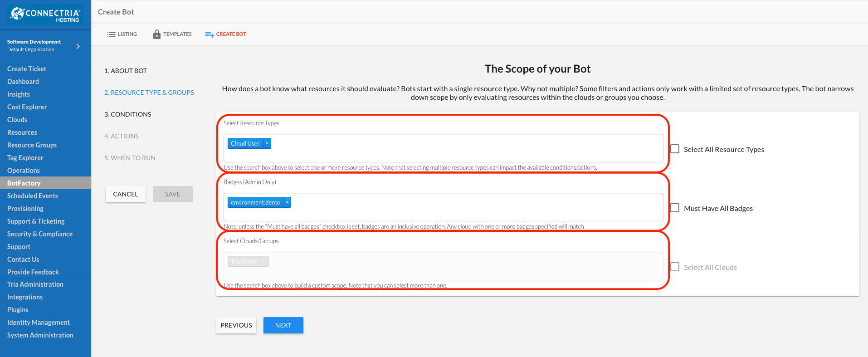This screenshot has width=868, height=357.
Task: Proceed with the Next button
Action: point(283,325)
